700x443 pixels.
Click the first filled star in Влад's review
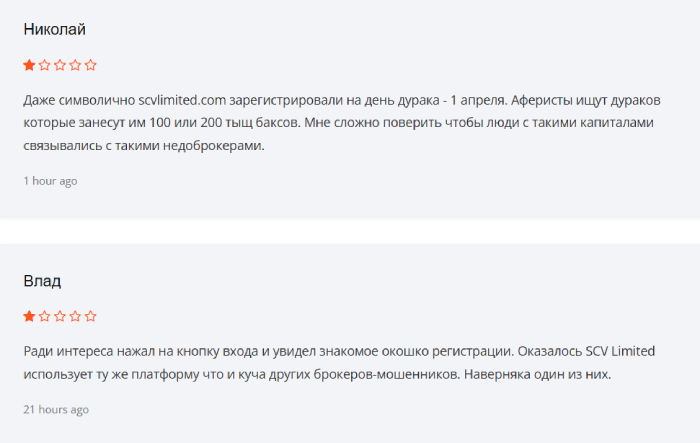(x=29, y=316)
